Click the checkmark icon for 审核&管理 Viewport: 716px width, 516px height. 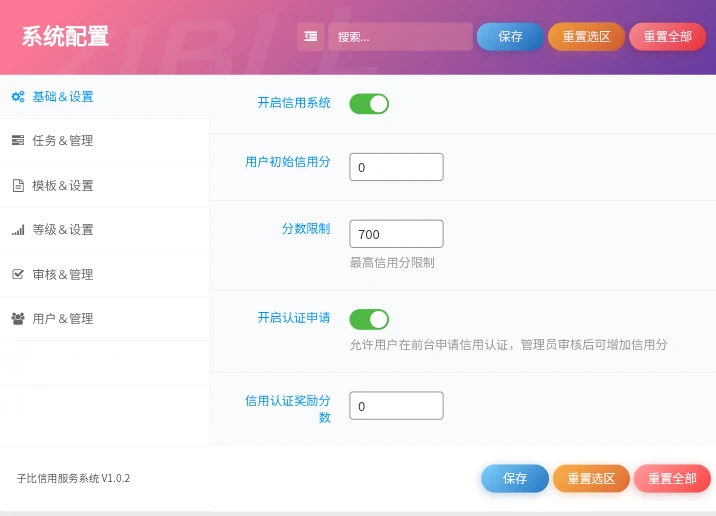[x=18, y=274]
